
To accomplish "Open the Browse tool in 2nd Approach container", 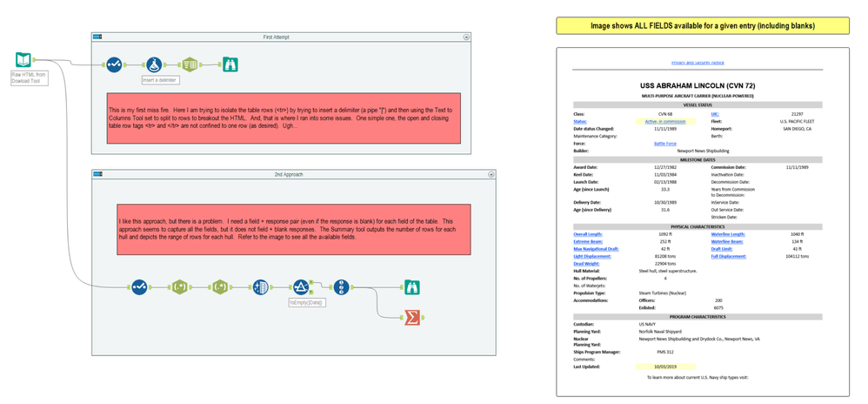I will [412, 287].
